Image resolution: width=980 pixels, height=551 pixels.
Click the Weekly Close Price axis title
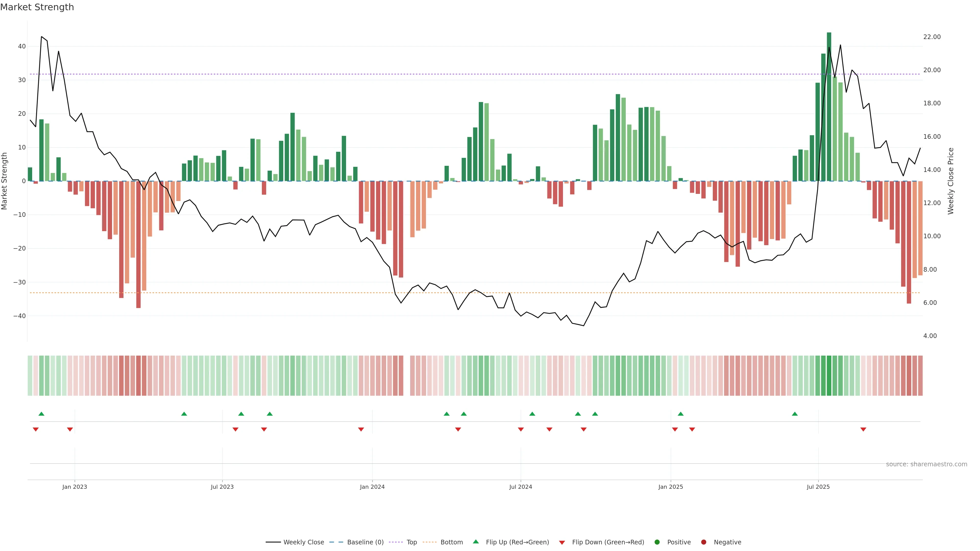click(951, 181)
